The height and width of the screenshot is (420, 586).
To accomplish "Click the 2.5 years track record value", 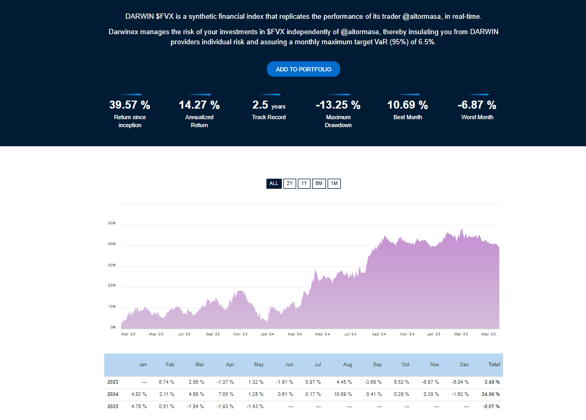I will tap(269, 105).
